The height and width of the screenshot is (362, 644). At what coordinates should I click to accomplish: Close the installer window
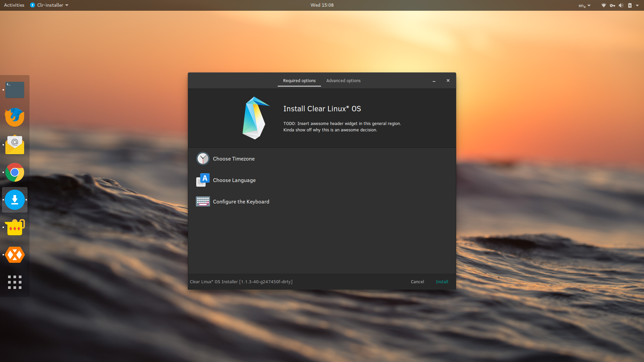(x=448, y=80)
